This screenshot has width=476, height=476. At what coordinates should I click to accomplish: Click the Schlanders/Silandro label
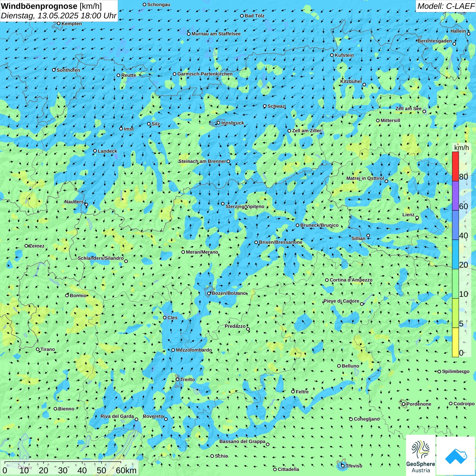pyautogui.click(x=101, y=258)
